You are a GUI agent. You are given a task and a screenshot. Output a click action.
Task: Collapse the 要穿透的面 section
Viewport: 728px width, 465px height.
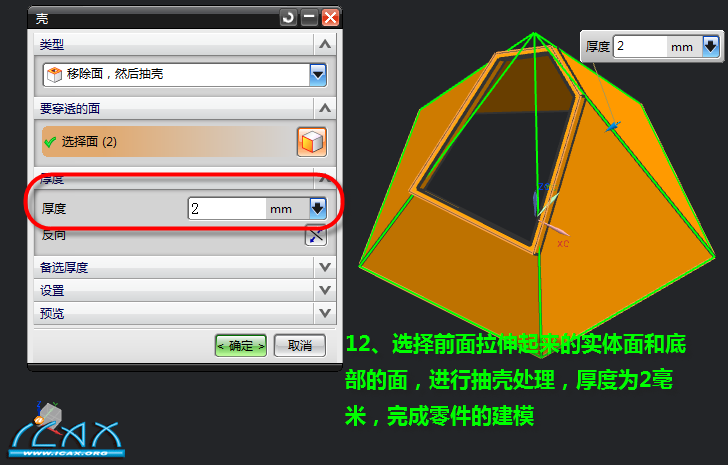[x=325, y=108]
